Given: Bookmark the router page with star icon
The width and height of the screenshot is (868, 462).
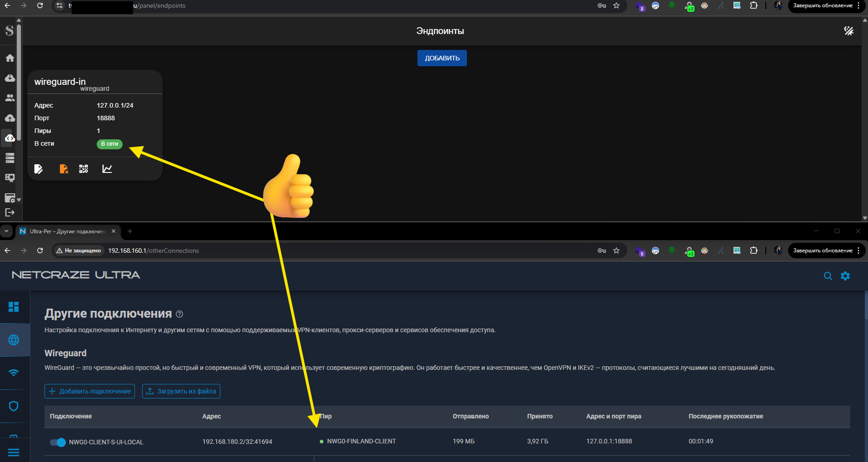Looking at the screenshot, I should pyautogui.click(x=616, y=251).
